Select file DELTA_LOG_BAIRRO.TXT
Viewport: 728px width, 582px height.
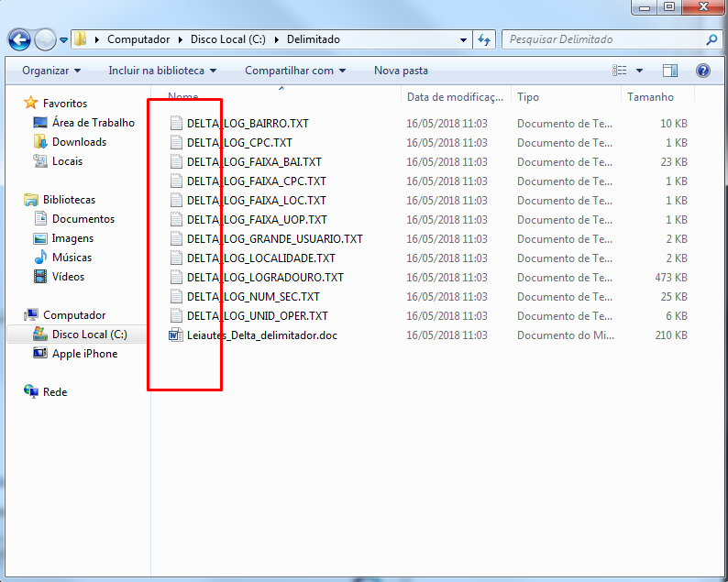point(248,124)
